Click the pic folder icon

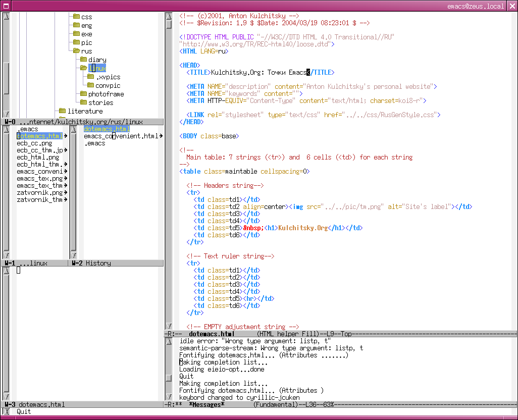76,42
